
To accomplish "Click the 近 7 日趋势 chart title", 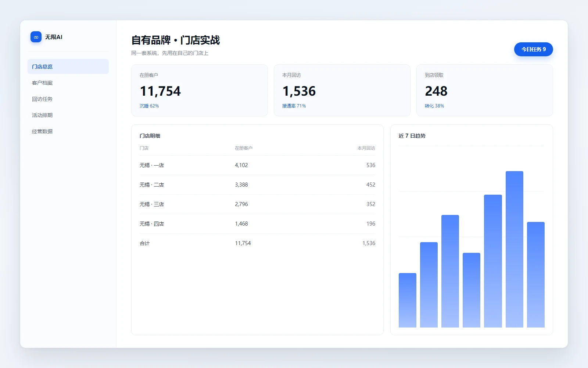I will point(412,136).
